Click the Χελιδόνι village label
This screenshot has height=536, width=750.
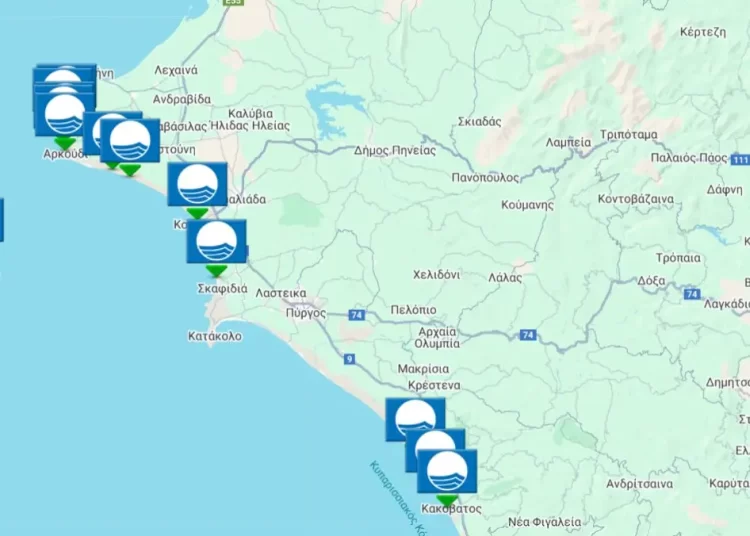pyautogui.click(x=437, y=275)
